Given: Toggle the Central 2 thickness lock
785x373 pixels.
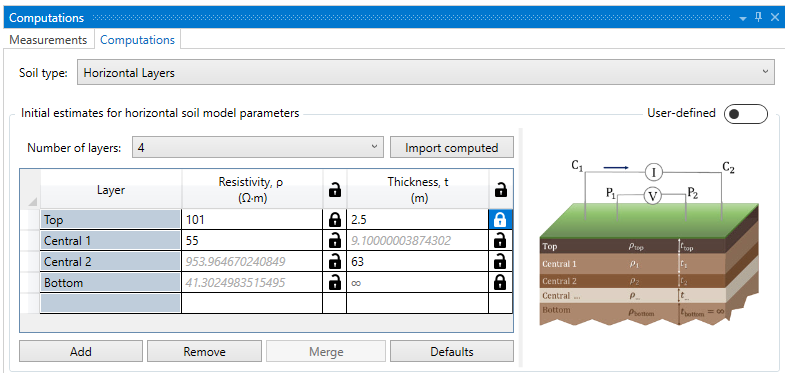Looking at the screenshot, I should pyautogui.click(x=500, y=262).
